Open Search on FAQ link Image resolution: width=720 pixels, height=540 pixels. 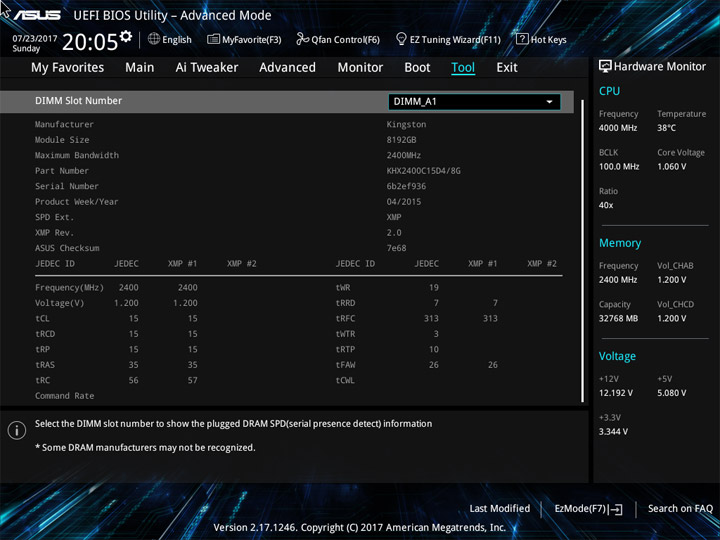(x=680, y=508)
